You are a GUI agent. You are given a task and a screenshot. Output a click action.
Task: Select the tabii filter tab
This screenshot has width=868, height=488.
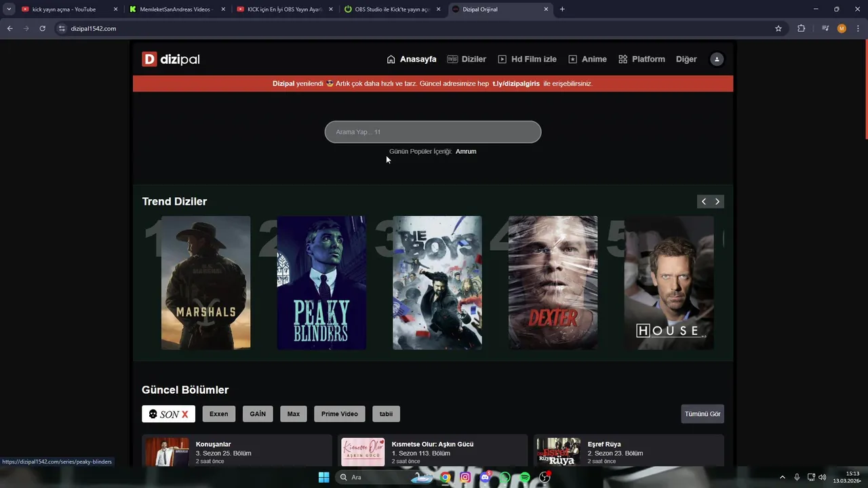386,413
